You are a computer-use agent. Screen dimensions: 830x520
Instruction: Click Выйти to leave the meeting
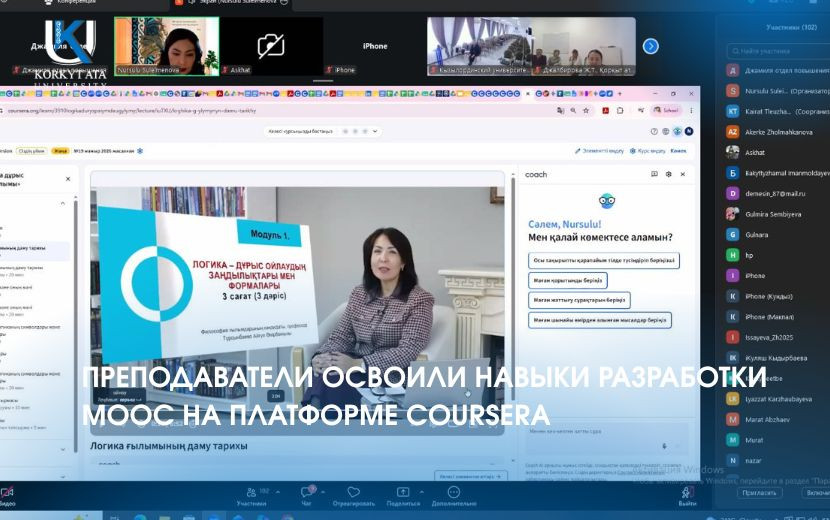pos(687,497)
